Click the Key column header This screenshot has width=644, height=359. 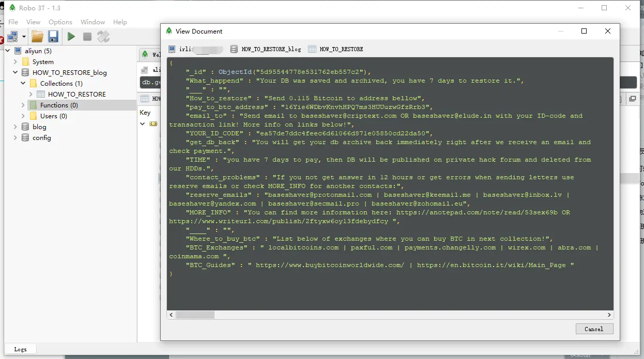pos(145,113)
